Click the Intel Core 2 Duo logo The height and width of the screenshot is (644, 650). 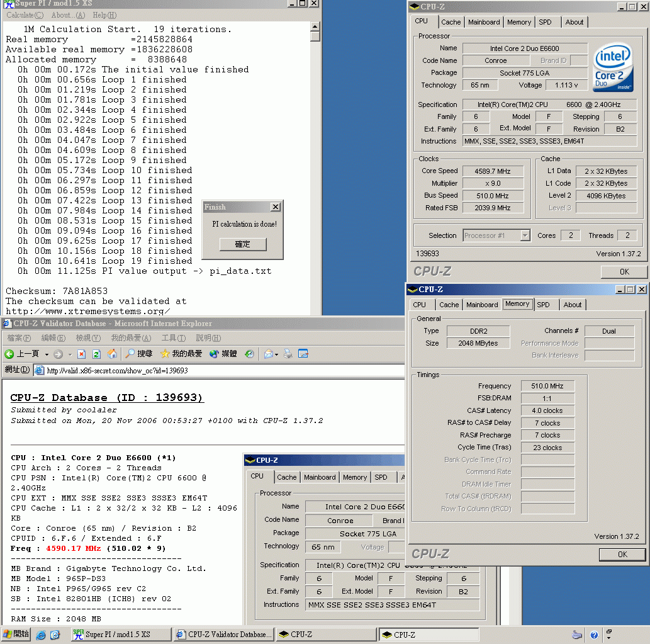614,67
